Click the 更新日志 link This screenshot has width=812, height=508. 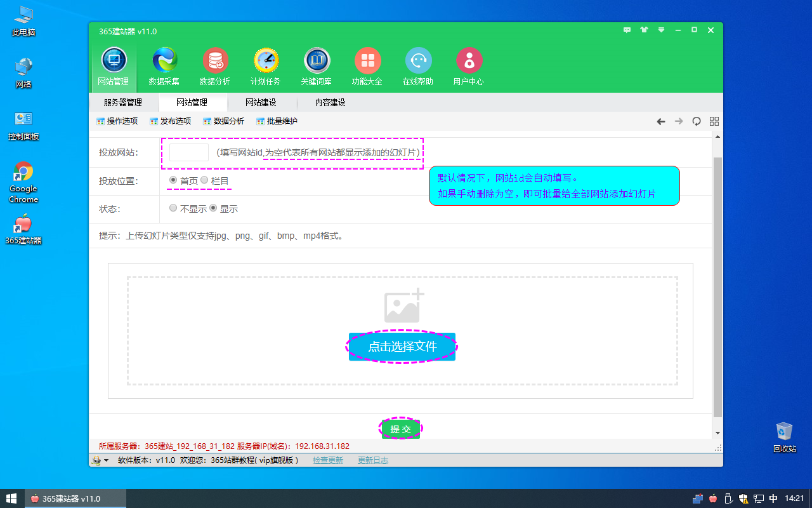pos(373,460)
